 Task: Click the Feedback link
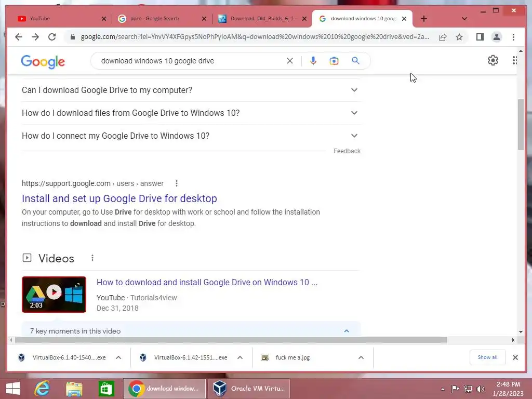point(347,151)
